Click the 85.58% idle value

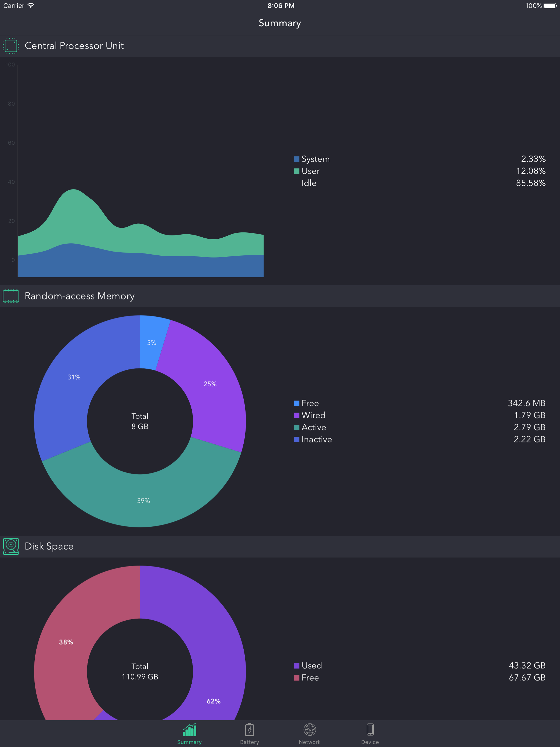(531, 183)
